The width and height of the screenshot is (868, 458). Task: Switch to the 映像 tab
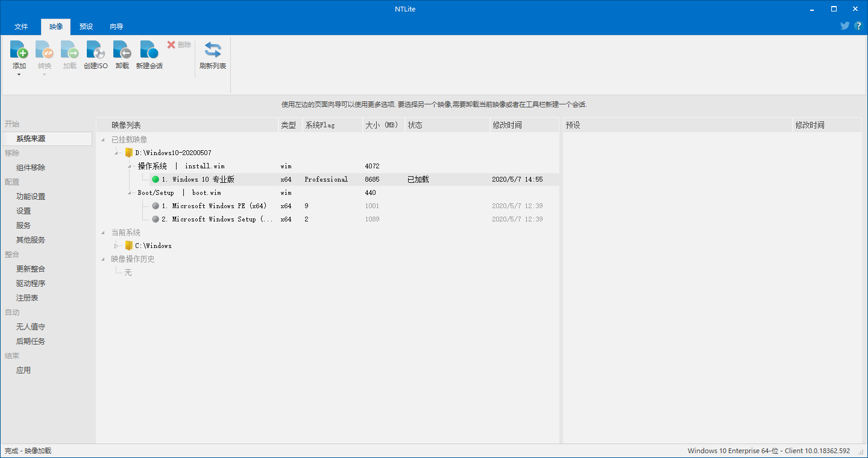coord(55,27)
